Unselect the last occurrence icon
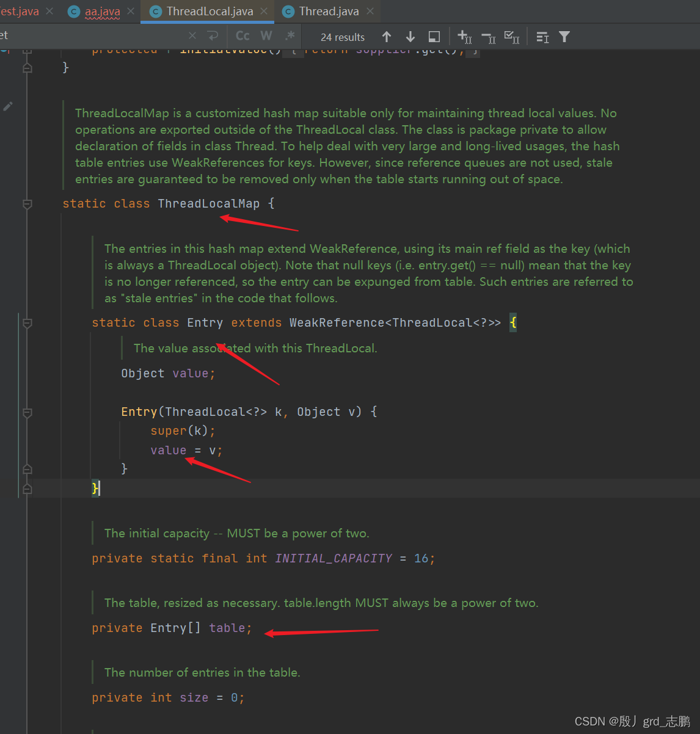Image resolution: width=700 pixels, height=734 pixels. point(488,37)
